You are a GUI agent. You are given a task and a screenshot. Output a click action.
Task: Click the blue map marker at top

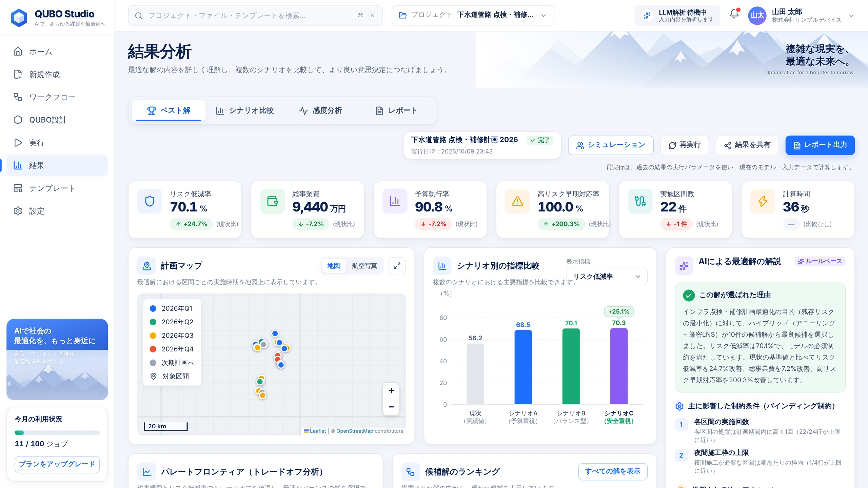click(275, 333)
